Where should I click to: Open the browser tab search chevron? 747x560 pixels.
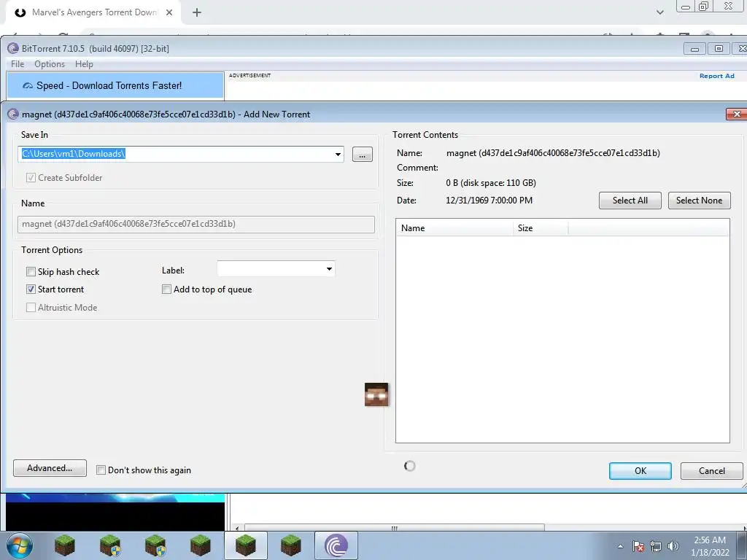pyautogui.click(x=659, y=12)
